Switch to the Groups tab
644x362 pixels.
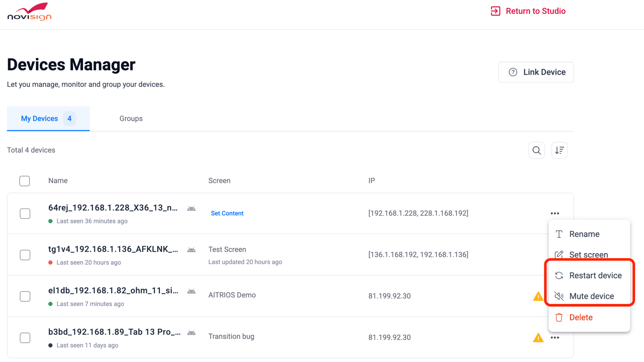(131, 119)
